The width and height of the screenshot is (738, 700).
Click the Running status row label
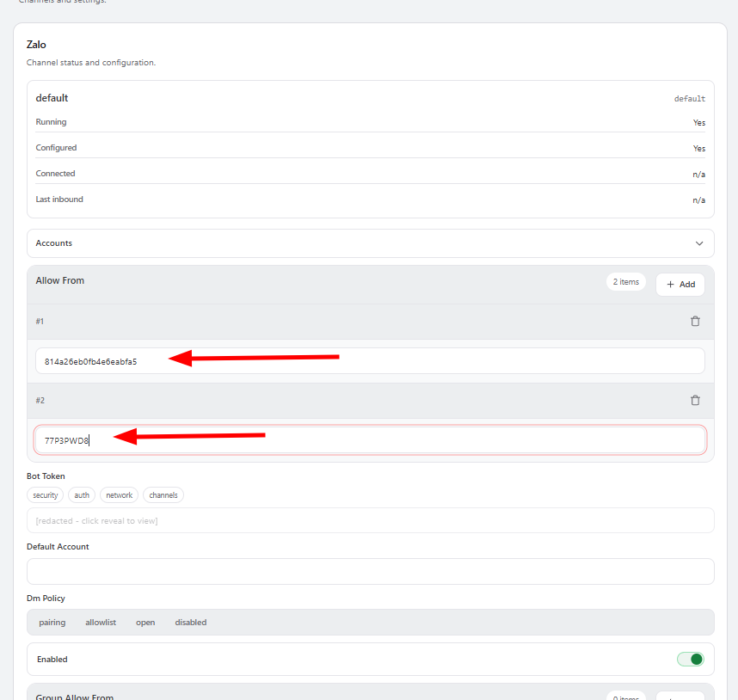click(51, 122)
